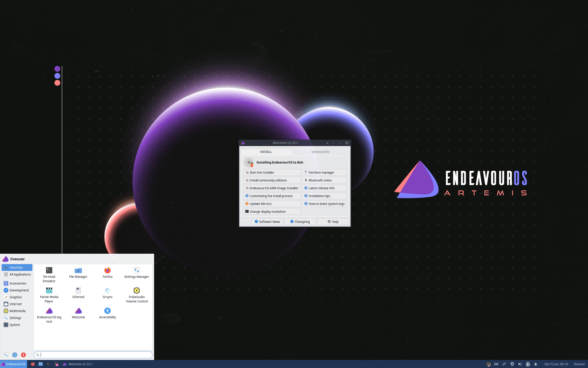Click the notification bell in the system tray
The height and width of the screenshot is (368, 588).
click(536, 364)
